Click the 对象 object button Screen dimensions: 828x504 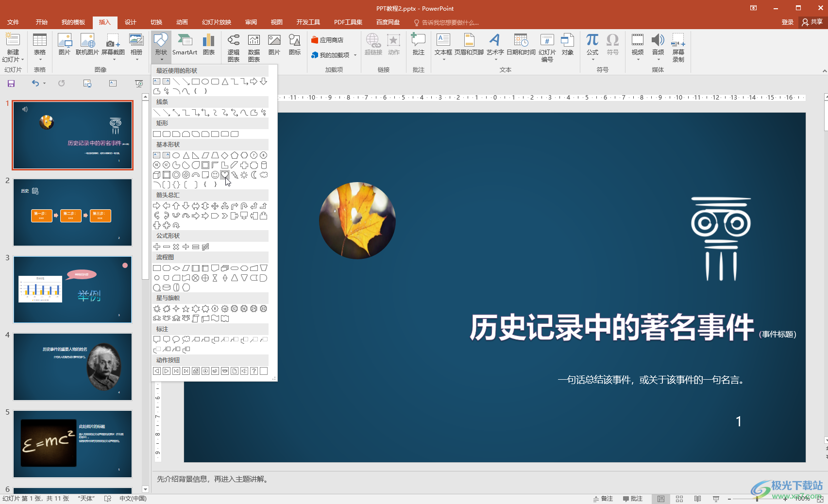click(x=568, y=45)
